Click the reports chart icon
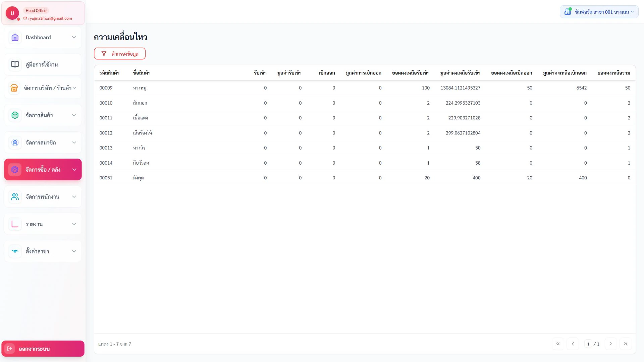Image resolution: width=644 pixels, height=362 pixels. click(15, 224)
